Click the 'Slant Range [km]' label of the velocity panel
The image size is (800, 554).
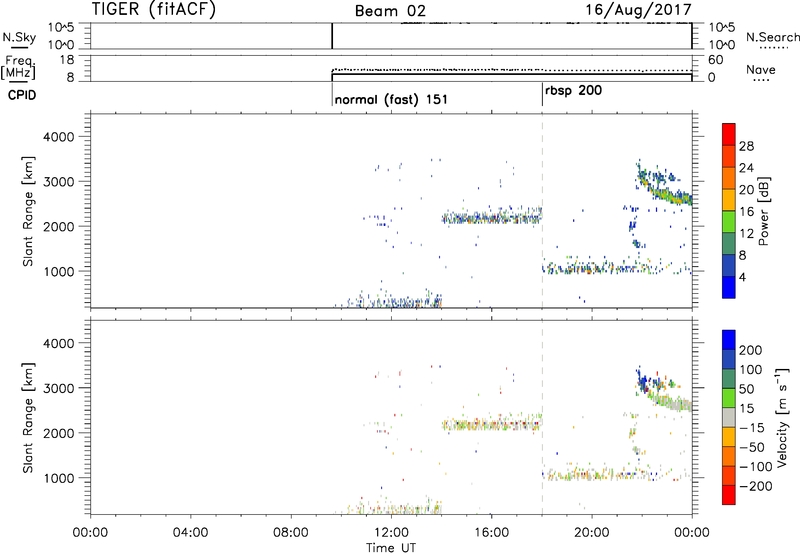pos(28,418)
